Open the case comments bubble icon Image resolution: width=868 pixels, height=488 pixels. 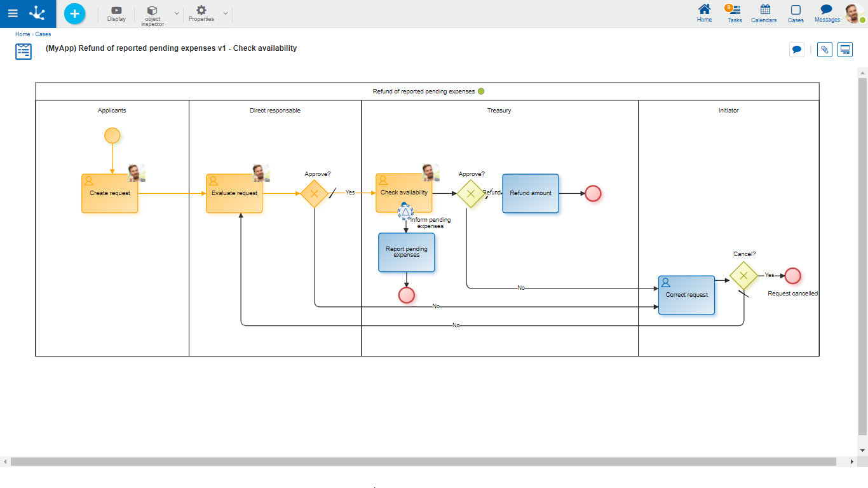796,50
